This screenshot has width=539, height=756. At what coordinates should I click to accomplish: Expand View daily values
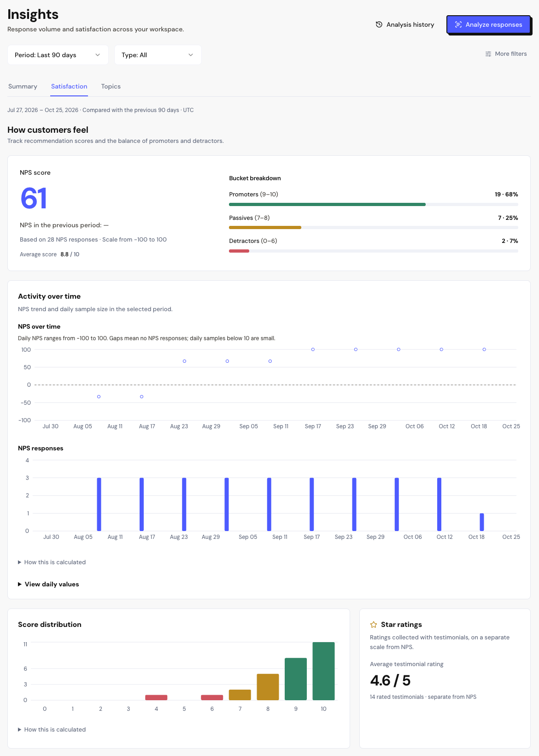(x=48, y=584)
